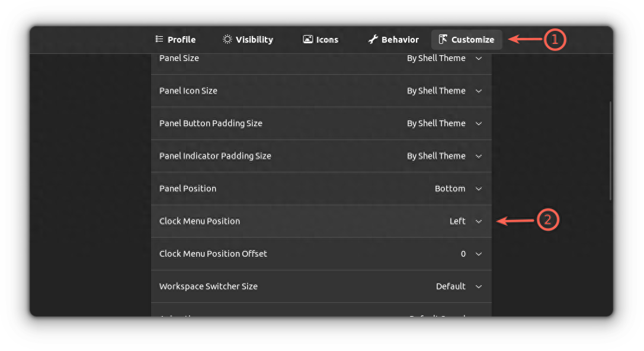Click the sun icon beside Visibility
Image resolution: width=644 pixels, height=351 pixels.
(x=226, y=39)
